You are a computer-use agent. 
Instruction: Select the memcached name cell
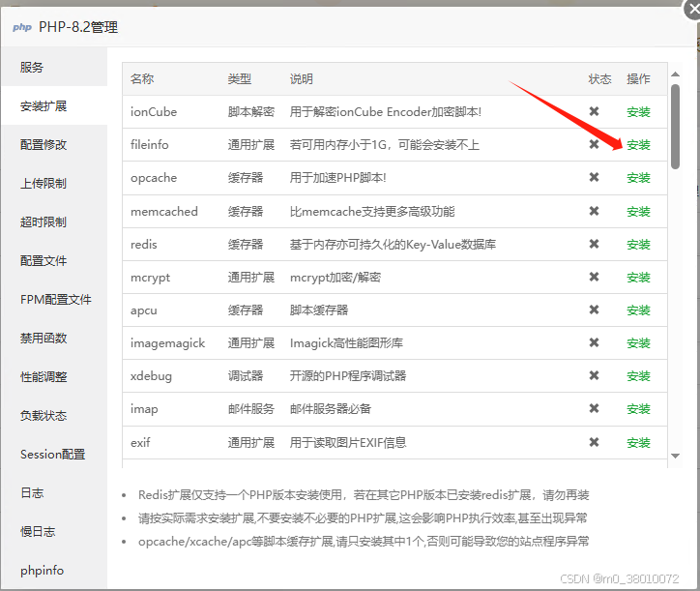[x=163, y=211]
